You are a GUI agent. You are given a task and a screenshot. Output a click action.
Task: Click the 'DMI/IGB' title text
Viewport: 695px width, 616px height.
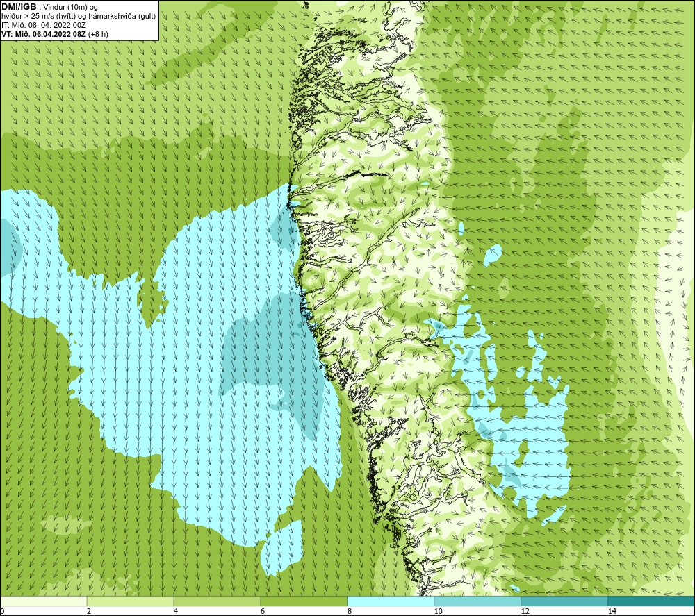pos(19,7)
